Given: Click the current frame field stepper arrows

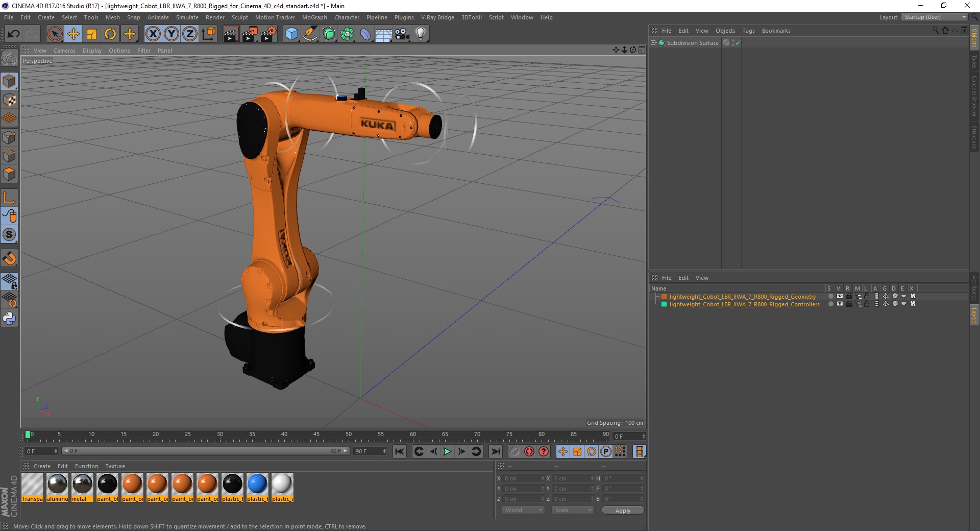Looking at the screenshot, I should (x=644, y=437).
